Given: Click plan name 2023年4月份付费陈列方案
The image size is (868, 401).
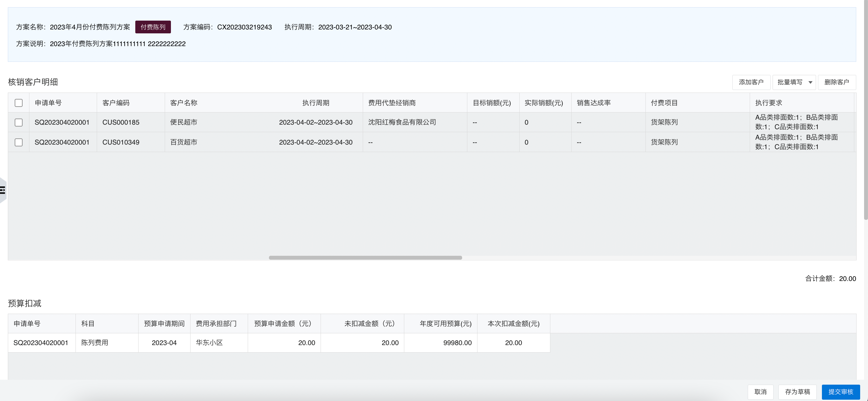Looking at the screenshot, I should tap(90, 27).
